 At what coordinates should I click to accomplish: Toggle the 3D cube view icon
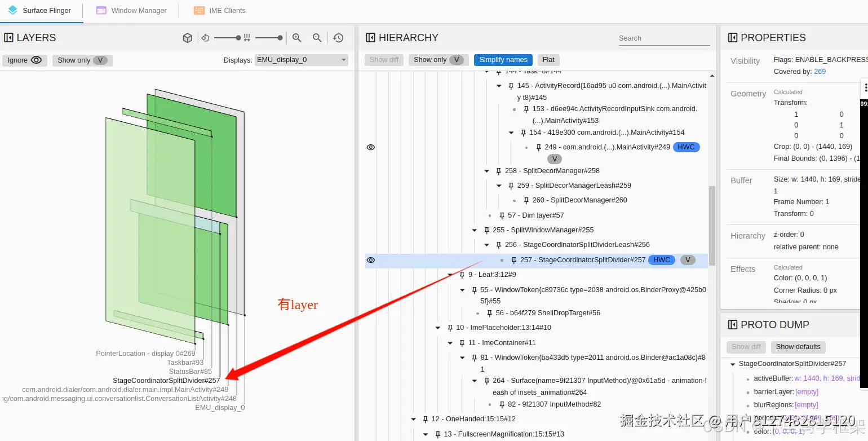coord(188,38)
